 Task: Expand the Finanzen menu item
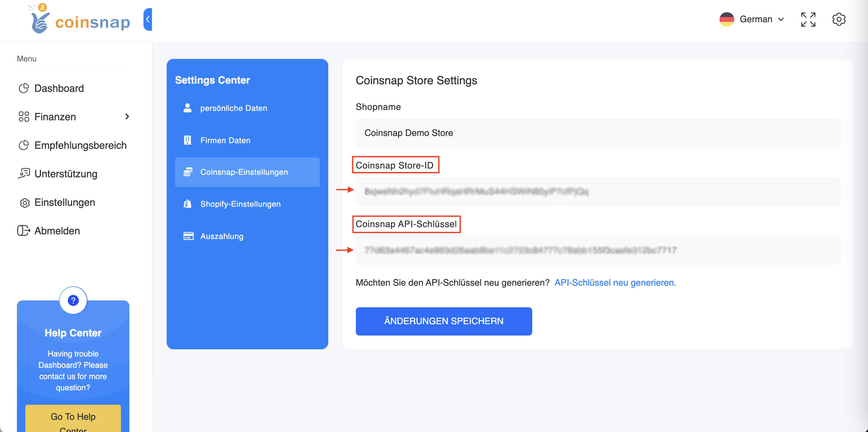(x=55, y=117)
